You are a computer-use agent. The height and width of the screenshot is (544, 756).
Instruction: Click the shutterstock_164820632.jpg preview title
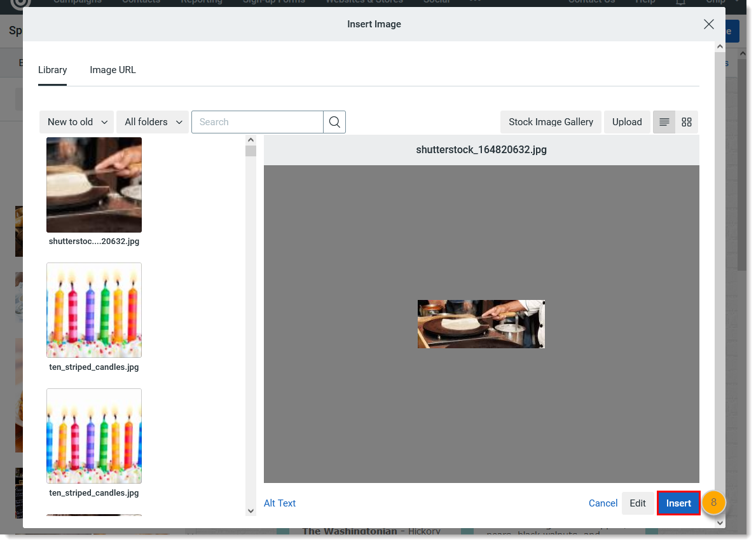point(481,149)
